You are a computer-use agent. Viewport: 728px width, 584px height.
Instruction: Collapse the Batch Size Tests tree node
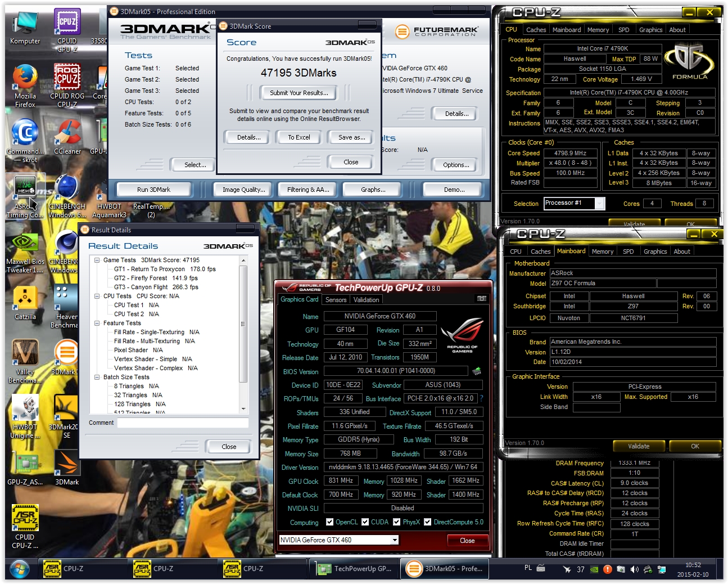(x=97, y=377)
